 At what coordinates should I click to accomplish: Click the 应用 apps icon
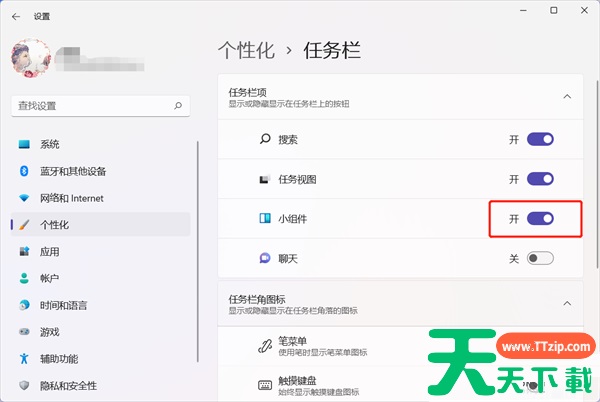click(24, 251)
